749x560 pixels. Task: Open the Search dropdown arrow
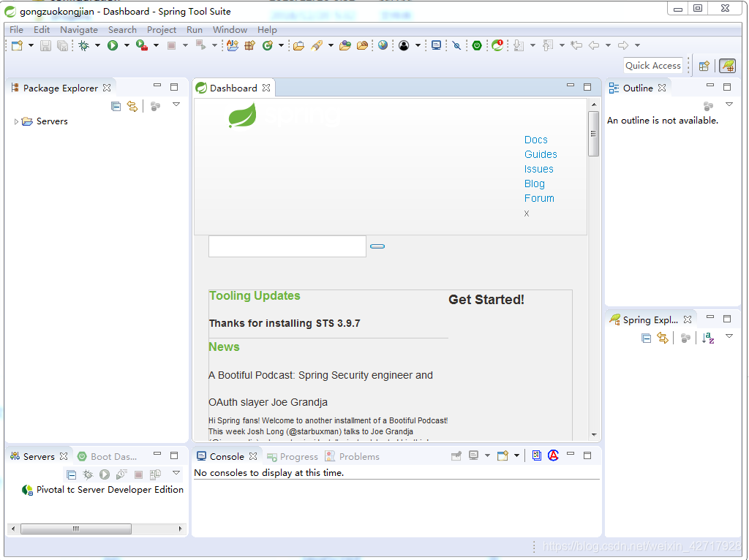tap(331, 45)
